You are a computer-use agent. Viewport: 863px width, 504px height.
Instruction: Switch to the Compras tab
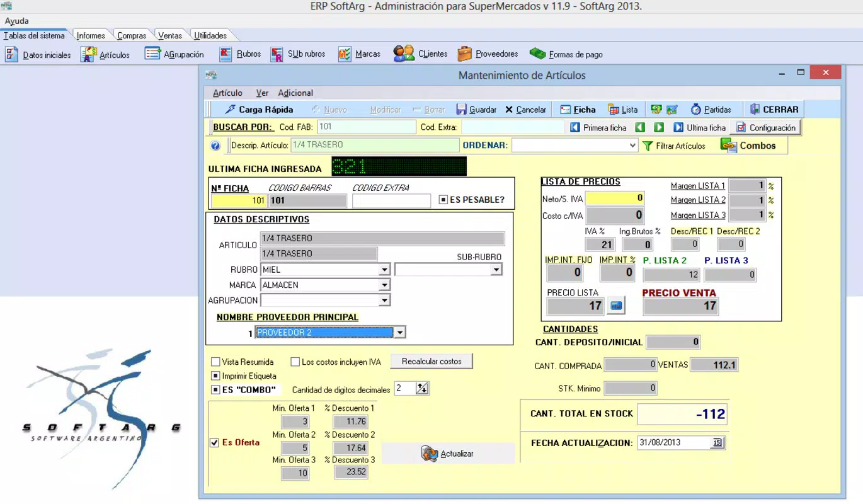click(x=132, y=36)
